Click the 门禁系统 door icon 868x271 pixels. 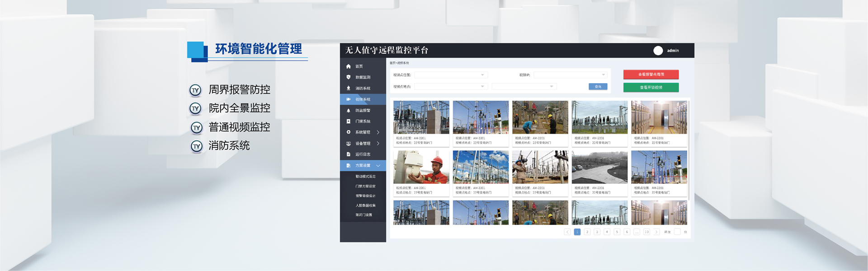click(x=348, y=121)
